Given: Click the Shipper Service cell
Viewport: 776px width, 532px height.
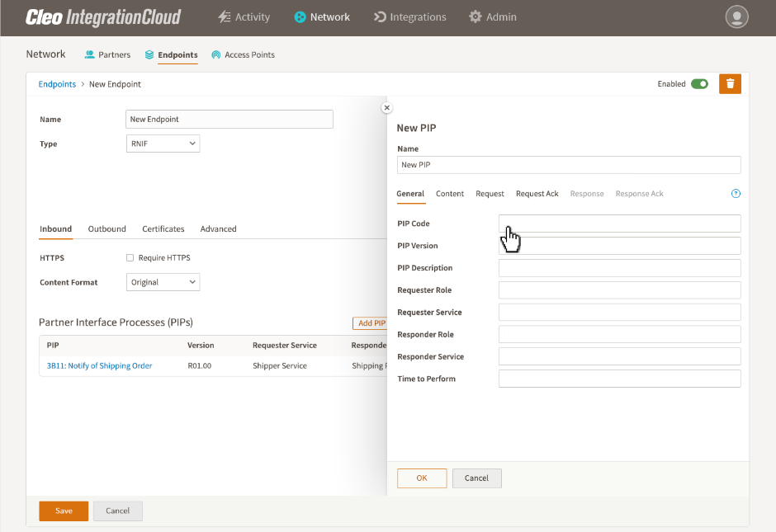Looking at the screenshot, I should (x=280, y=366).
